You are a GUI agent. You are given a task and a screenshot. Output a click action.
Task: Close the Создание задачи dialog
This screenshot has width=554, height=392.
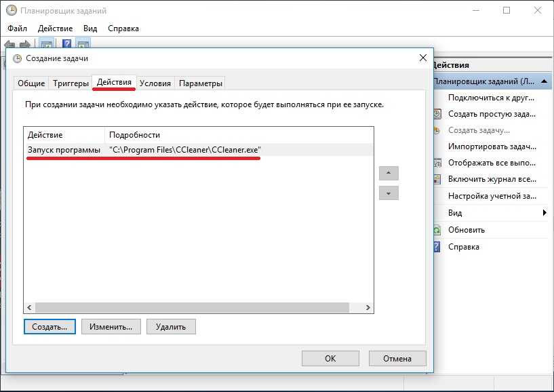coord(422,58)
